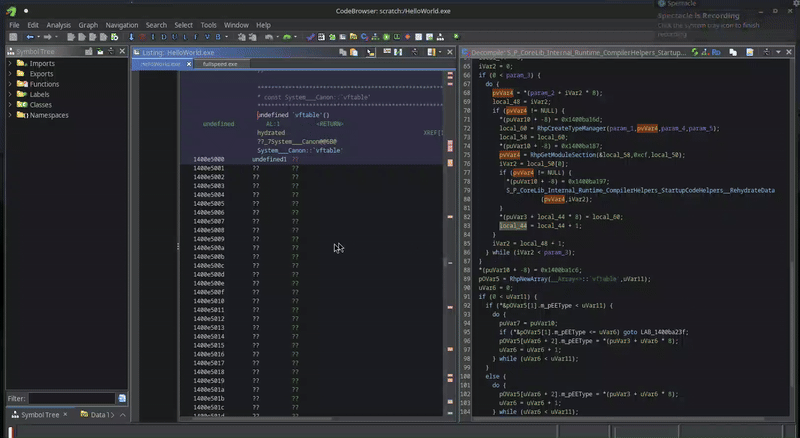Open the redo history dropdown
The width and height of the screenshot is (800, 438).
pyautogui.click(x=295, y=37)
